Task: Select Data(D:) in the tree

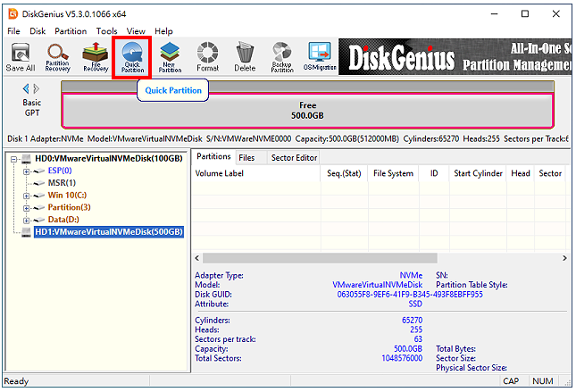Action: point(63,220)
